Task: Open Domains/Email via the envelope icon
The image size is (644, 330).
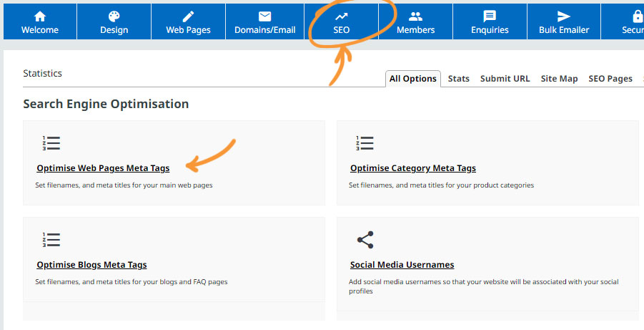Action: pyautogui.click(x=264, y=16)
